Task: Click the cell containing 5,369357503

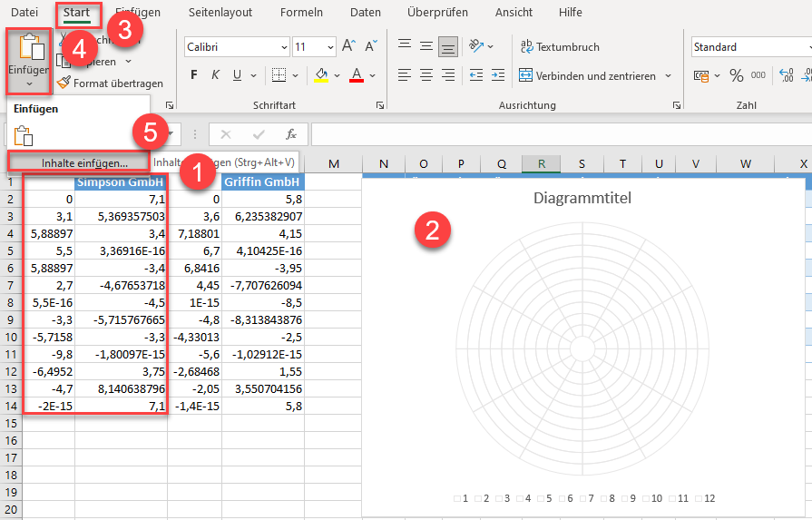Action: point(121,217)
